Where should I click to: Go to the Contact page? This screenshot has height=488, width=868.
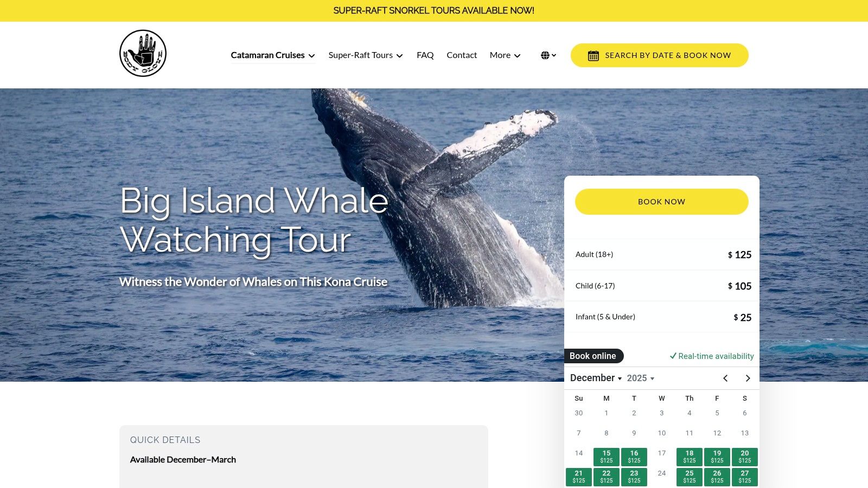462,55
